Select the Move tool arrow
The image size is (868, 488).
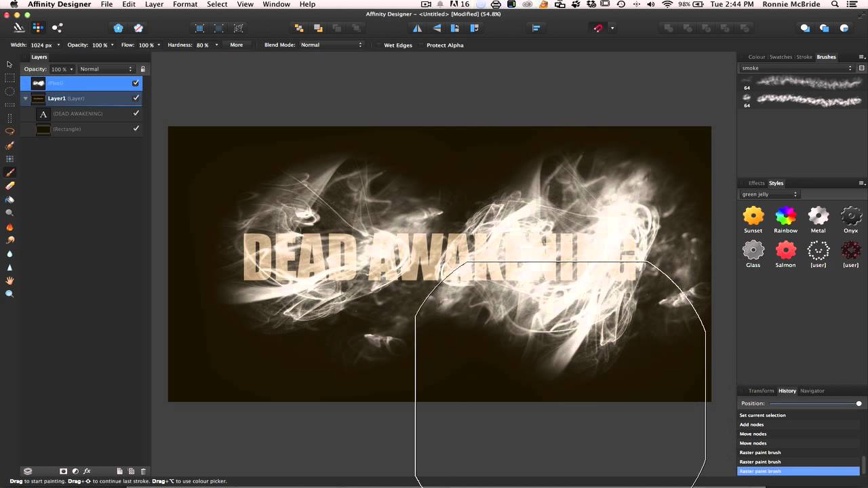(x=9, y=64)
